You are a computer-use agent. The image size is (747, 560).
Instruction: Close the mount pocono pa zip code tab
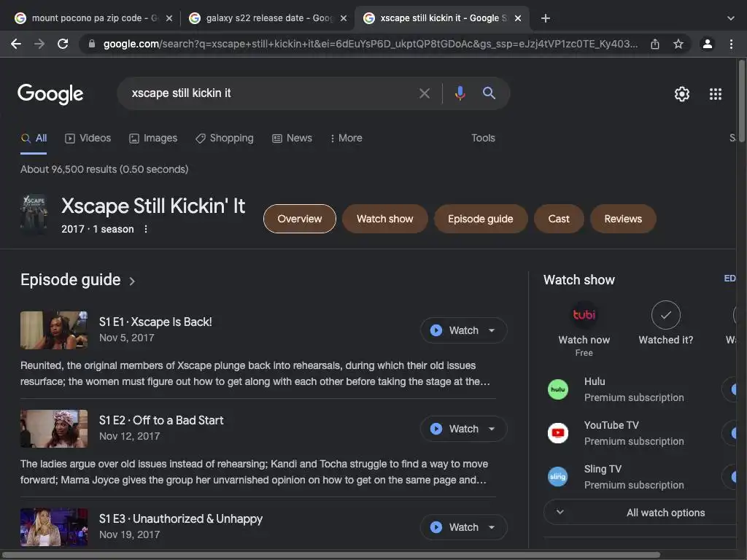tap(169, 18)
